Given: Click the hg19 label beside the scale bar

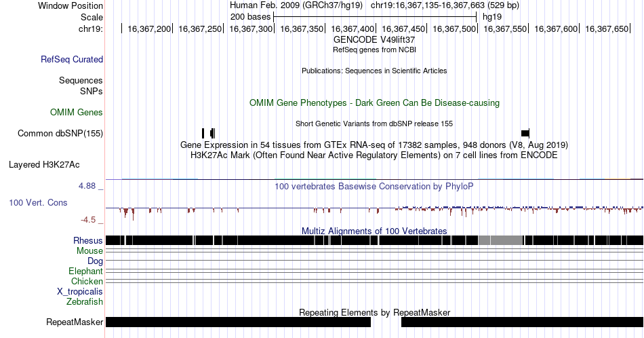Looking at the screenshot, I should point(492,17).
